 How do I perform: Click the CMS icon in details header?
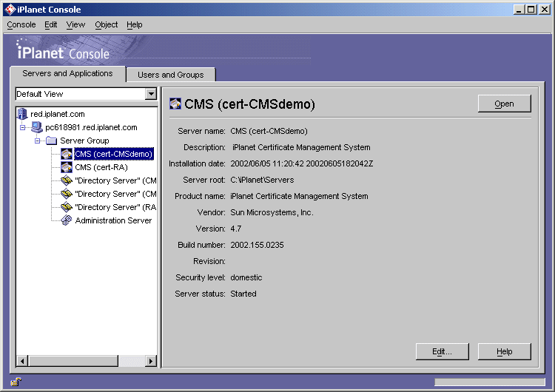175,104
